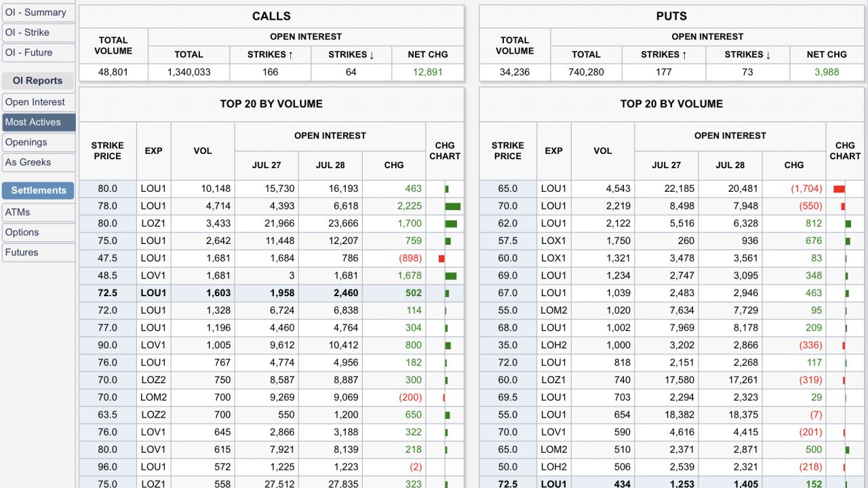Open the Openings report
868x488 pixels.
tap(26, 142)
